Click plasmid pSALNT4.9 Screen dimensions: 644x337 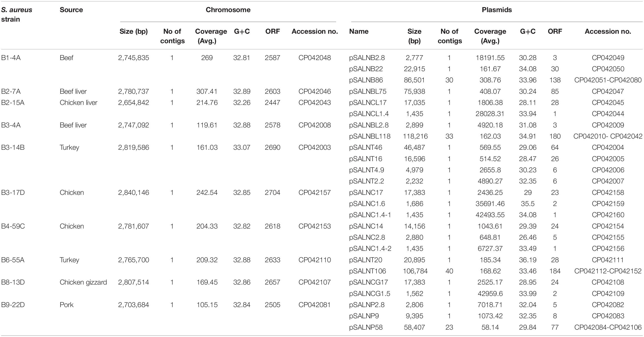pos(367,170)
